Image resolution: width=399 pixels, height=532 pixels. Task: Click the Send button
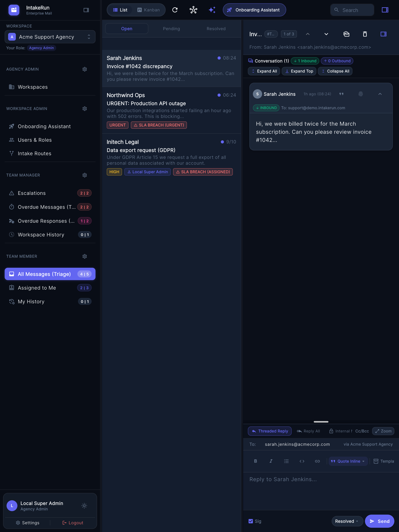point(379,521)
